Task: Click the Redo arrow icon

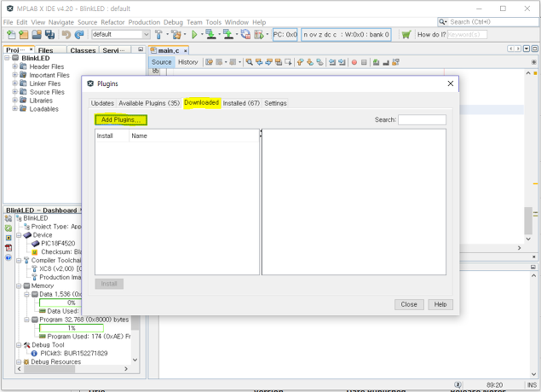Action: [79, 34]
